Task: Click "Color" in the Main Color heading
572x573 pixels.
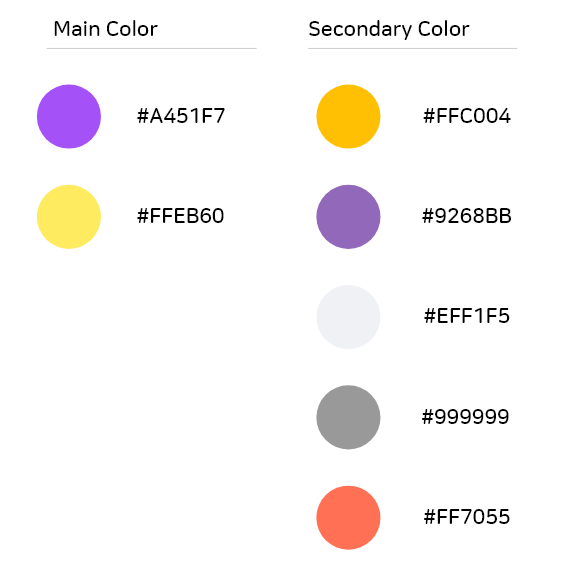Action: coord(132,29)
